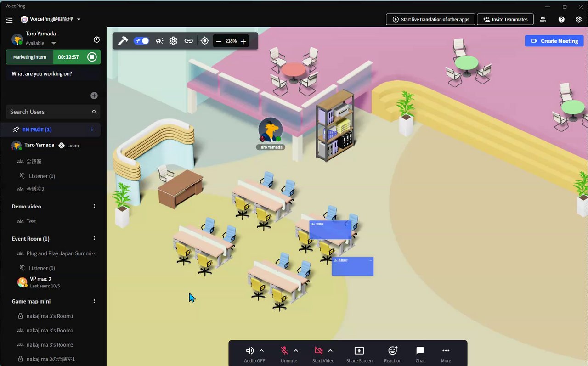The image size is (588, 366).
Task: Expand microphone options chevron
Action: [x=296, y=350]
